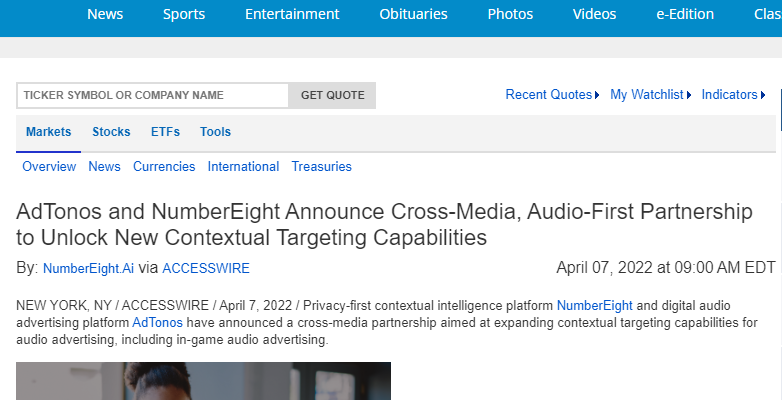Open the Currencies sub-navigation link
This screenshot has height=400, width=782.
click(164, 167)
